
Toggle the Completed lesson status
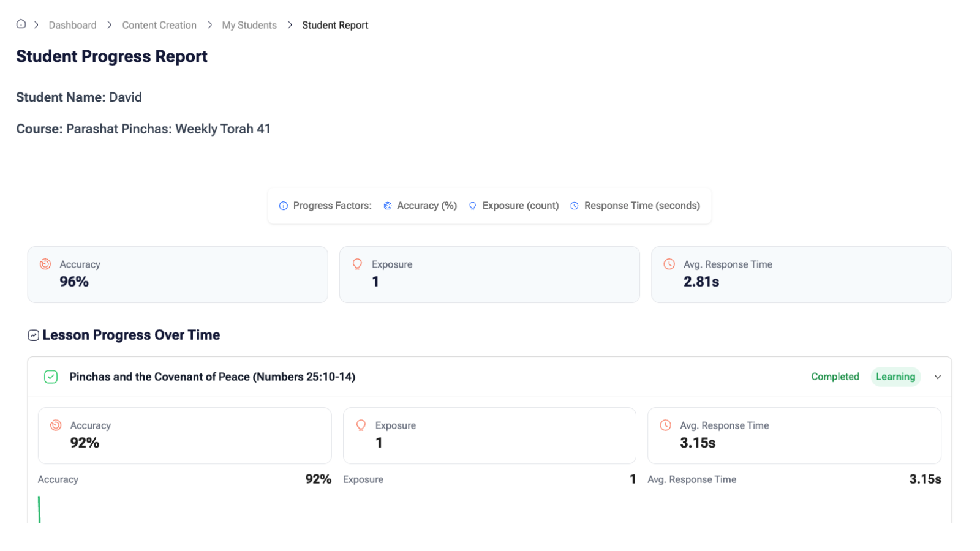[835, 377]
